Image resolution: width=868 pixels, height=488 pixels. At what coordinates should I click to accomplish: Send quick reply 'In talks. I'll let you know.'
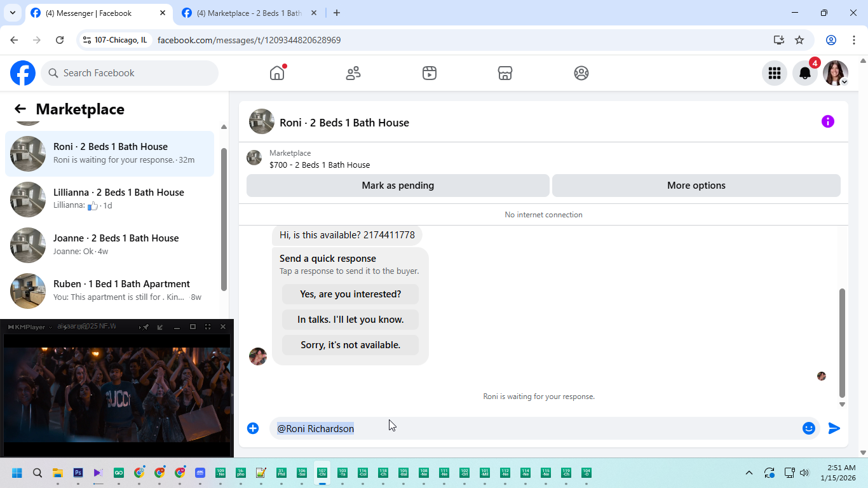click(x=350, y=320)
